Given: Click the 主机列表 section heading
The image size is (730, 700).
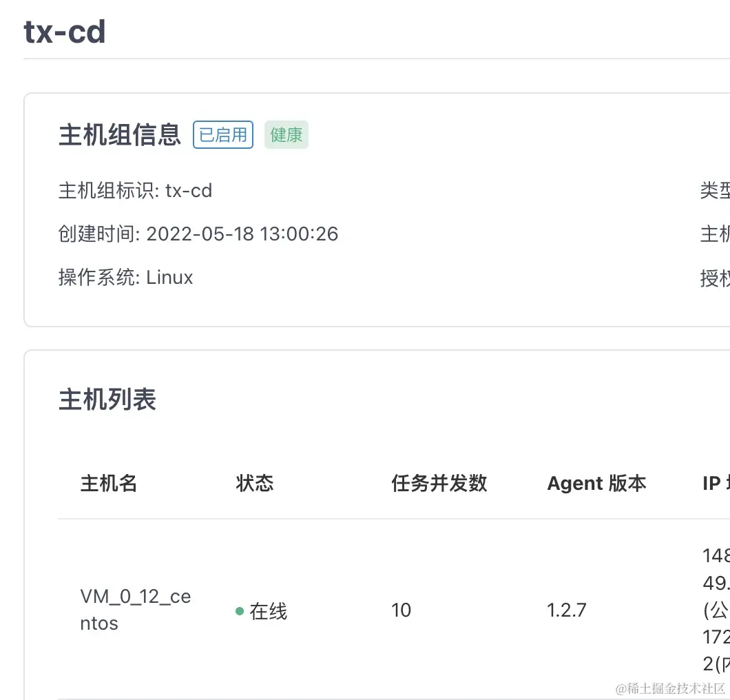Looking at the screenshot, I should pyautogui.click(x=107, y=400).
